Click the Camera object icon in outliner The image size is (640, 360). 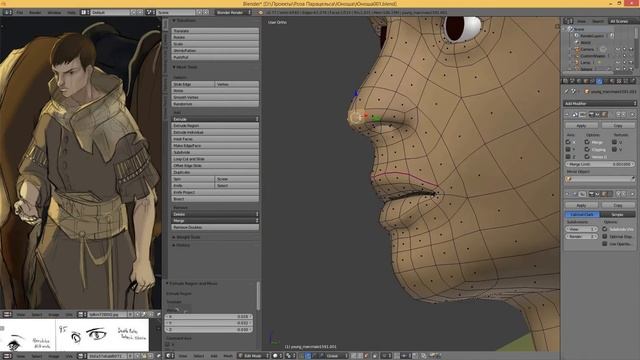point(577,49)
